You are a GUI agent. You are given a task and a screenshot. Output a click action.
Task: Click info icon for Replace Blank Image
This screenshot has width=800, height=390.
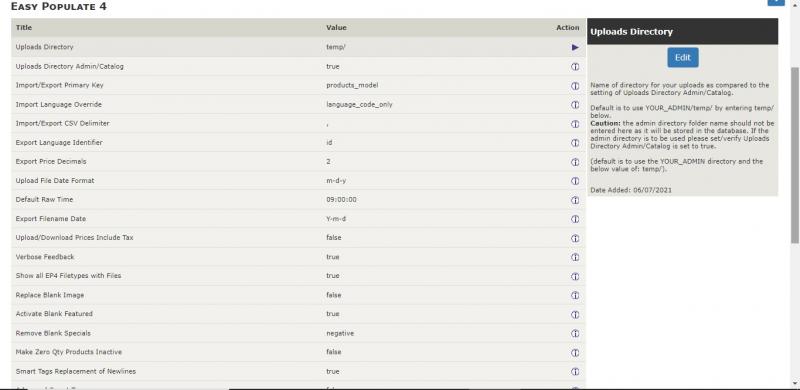[575, 295]
